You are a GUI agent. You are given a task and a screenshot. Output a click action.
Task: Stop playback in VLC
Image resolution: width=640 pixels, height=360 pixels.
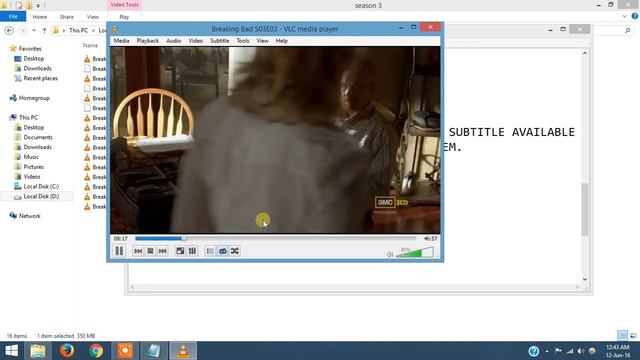(x=150, y=251)
